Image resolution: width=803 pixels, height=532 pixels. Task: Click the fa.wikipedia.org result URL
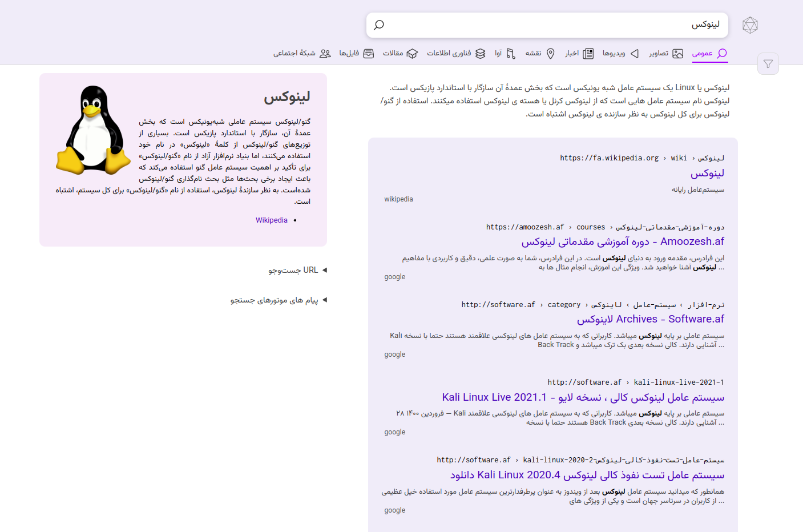point(642,158)
